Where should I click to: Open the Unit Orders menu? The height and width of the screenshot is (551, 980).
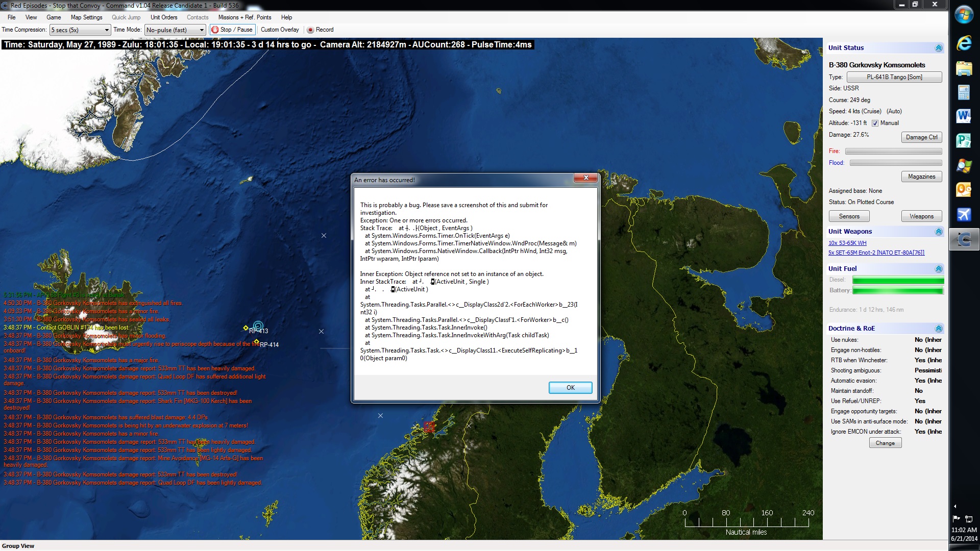(163, 17)
